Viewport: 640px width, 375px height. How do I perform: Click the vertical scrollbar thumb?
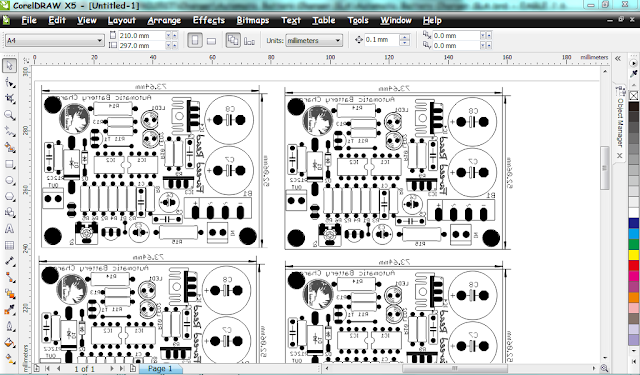[604, 168]
